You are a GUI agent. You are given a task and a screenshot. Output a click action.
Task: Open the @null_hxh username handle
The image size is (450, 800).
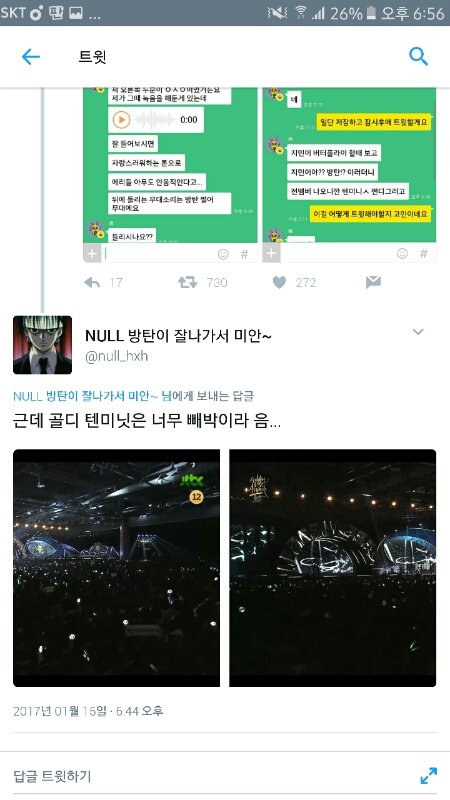click(116, 356)
